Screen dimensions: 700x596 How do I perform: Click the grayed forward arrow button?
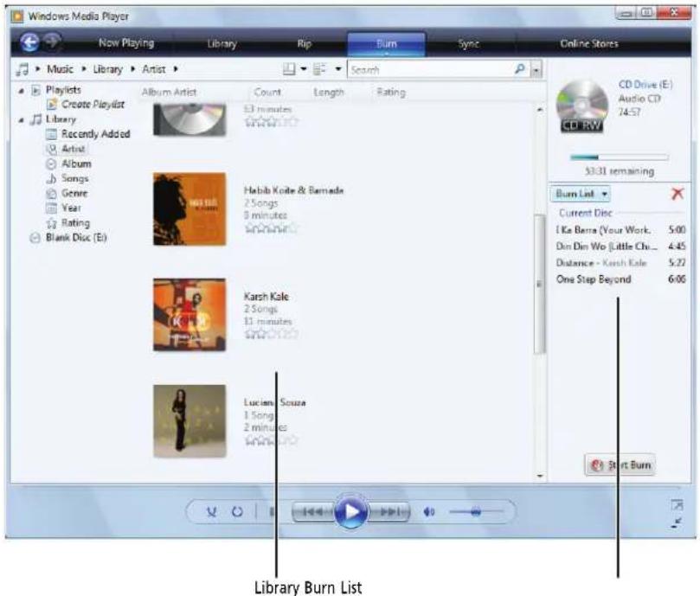point(53,42)
